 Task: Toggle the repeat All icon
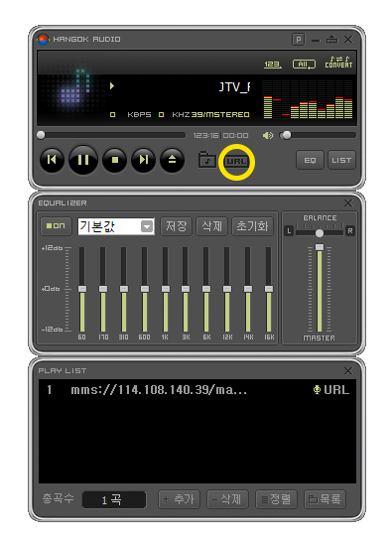(x=304, y=65)
